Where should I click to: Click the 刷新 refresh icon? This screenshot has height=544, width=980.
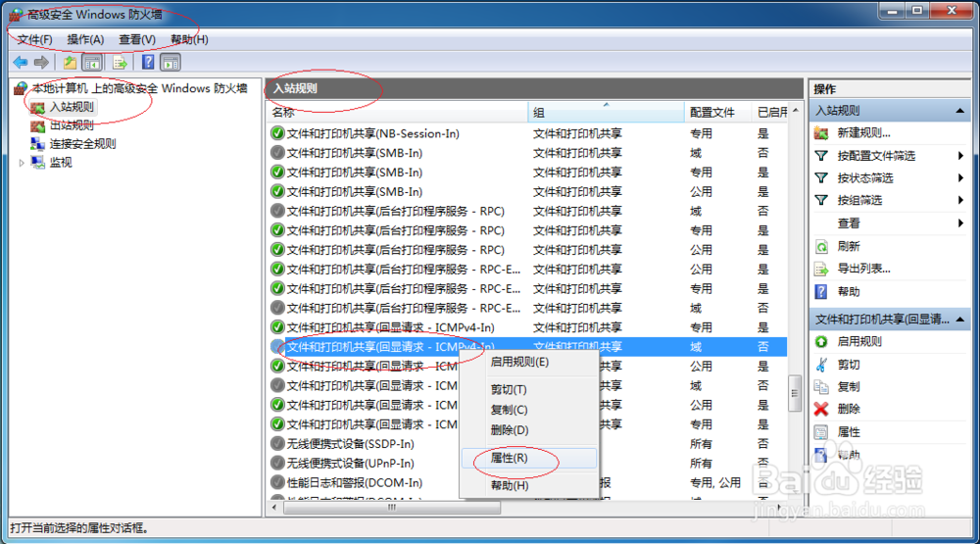(821, 246)
